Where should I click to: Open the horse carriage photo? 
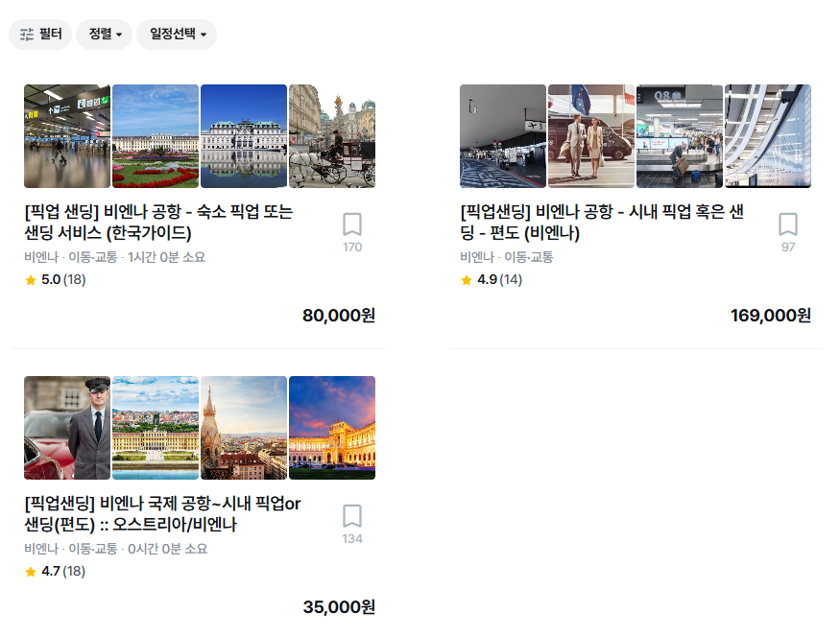coord(332,136)
